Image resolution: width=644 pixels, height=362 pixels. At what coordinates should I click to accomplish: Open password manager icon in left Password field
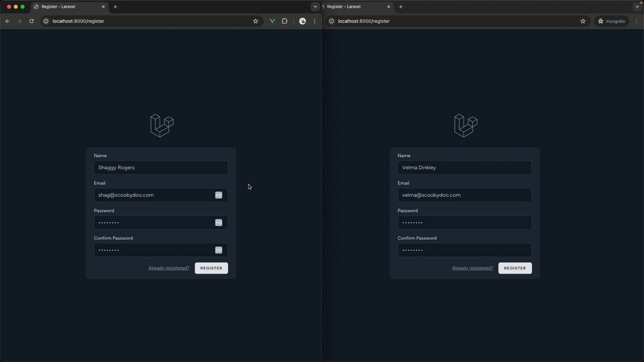pos(219,223)
